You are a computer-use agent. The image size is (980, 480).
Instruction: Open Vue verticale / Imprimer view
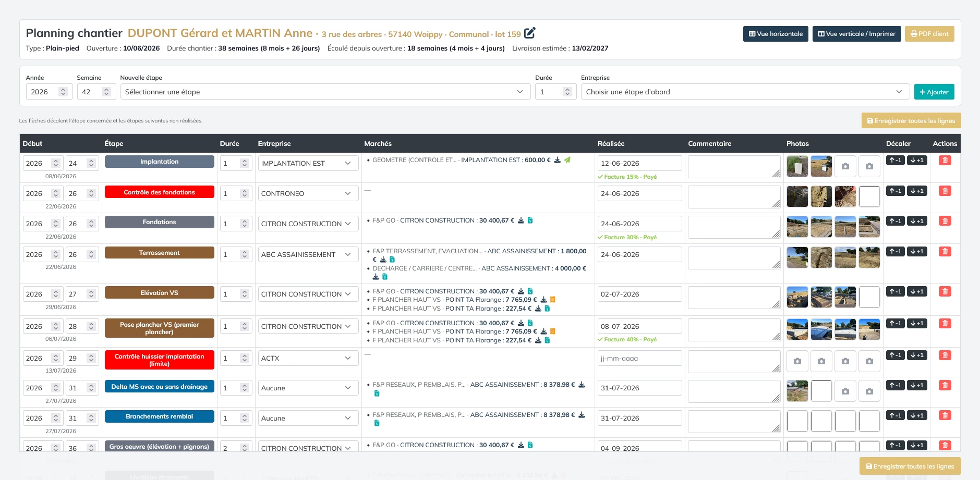pyautogui.click(x=856, y=34)
